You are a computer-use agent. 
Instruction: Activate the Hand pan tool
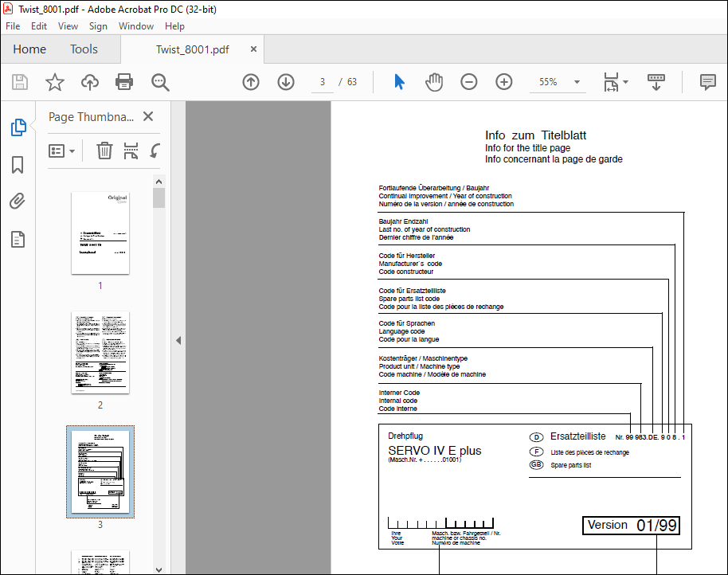tap(434, 82)
